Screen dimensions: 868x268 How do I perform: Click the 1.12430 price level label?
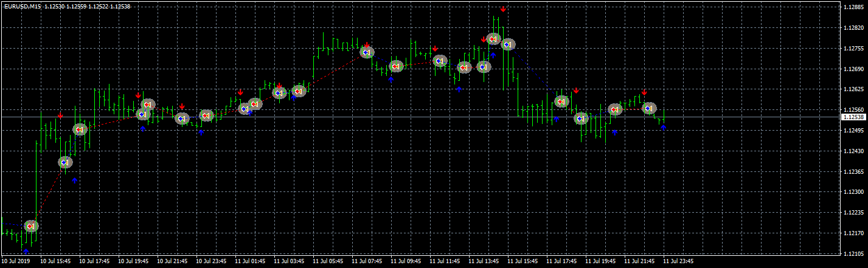[853, 151]
